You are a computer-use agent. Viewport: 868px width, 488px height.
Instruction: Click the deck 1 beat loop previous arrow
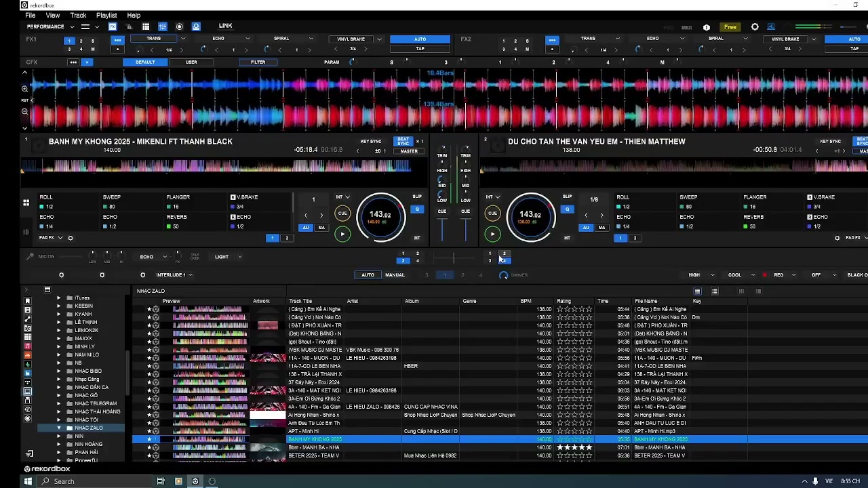pyautogui.click(x=306, y=216)
